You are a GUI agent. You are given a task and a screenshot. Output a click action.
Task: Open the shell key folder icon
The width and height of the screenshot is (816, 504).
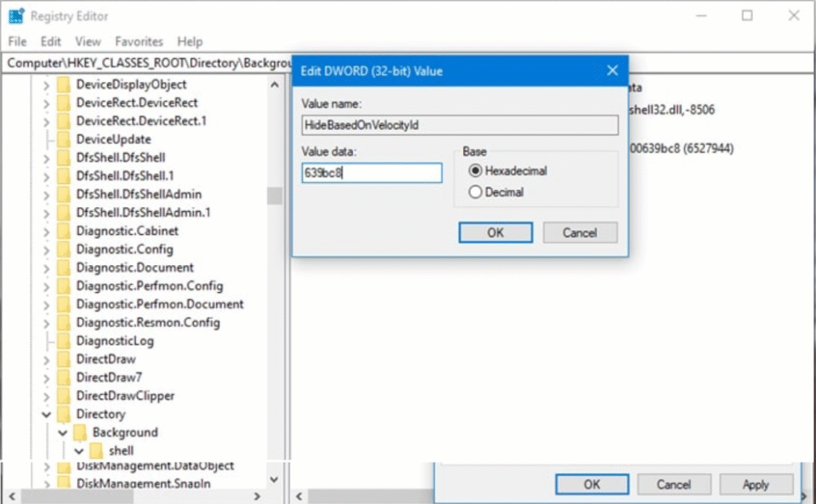[96, 451]
